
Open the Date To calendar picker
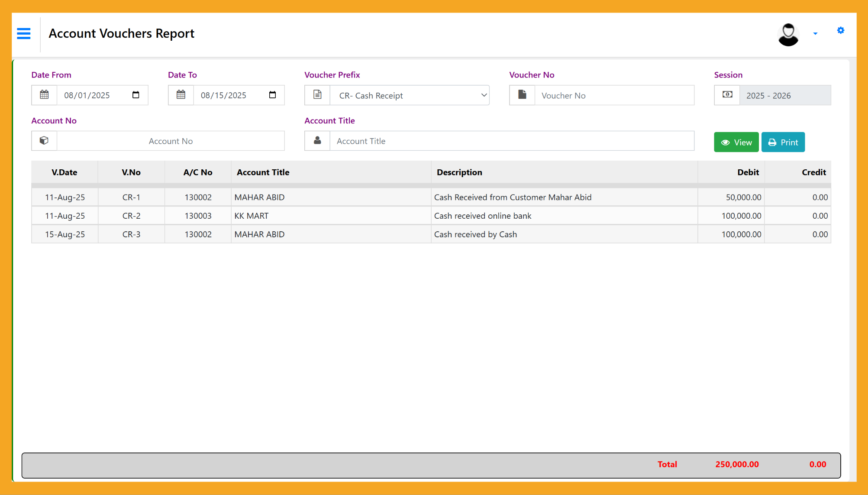(272, 95)
